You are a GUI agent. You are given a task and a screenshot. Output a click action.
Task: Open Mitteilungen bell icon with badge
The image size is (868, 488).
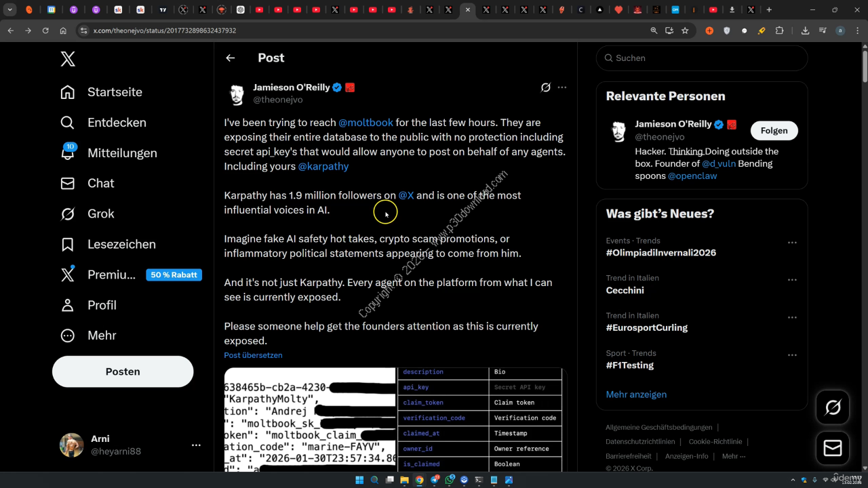68,152
